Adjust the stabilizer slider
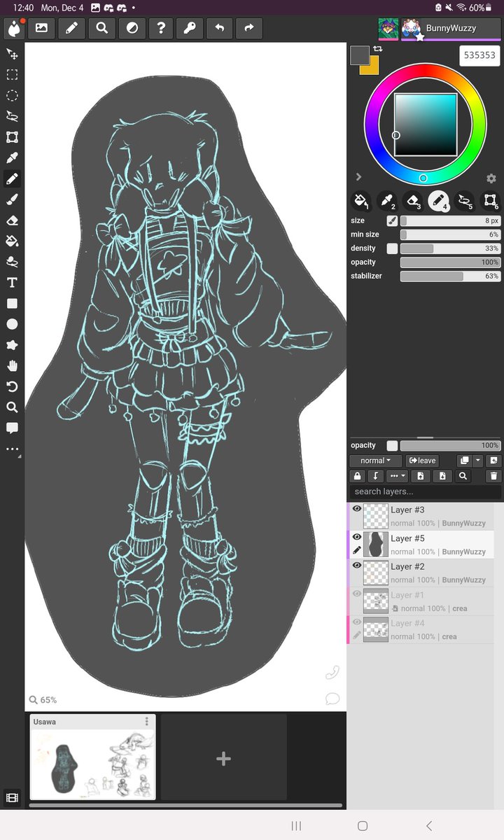The width and height of the screenshot is (504, 840). point(451,276)
